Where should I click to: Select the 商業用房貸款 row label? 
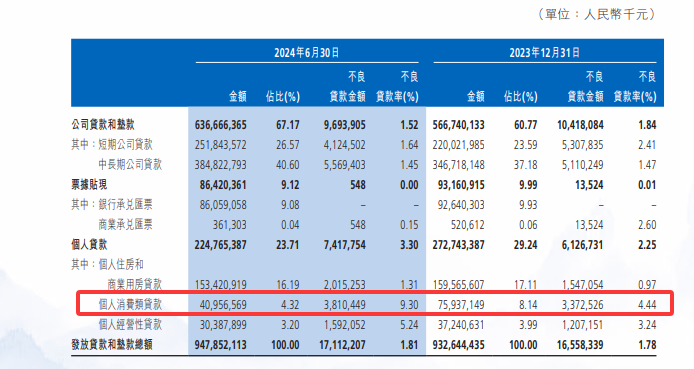tap(135, 284)
